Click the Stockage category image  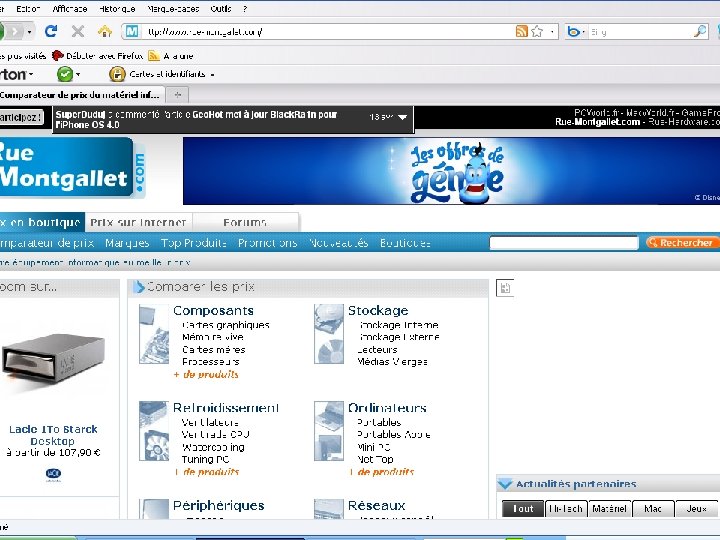pos(329,334)
